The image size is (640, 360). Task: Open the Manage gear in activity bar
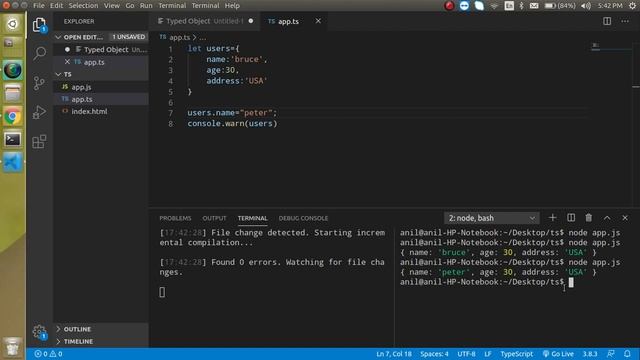(x=39, y=332)
